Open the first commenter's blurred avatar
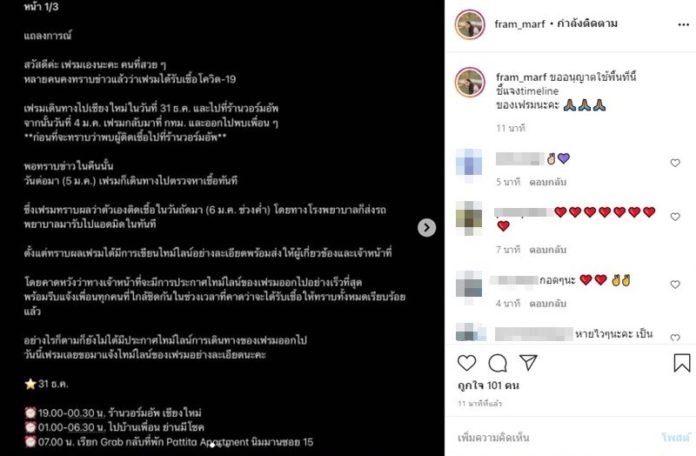This screenshot has height=456, width=696. [x=469, y=163]
